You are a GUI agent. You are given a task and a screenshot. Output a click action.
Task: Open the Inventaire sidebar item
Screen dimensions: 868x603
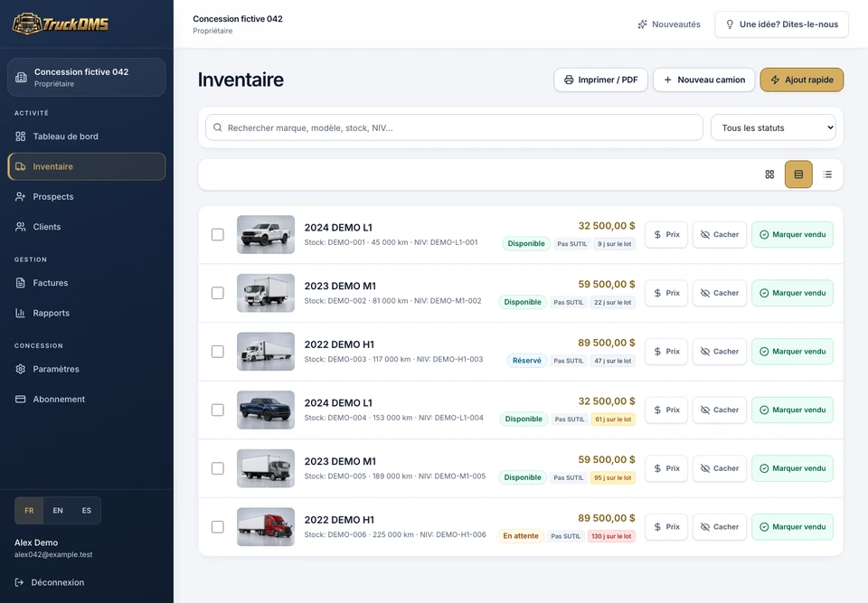[x=87, y=166]
